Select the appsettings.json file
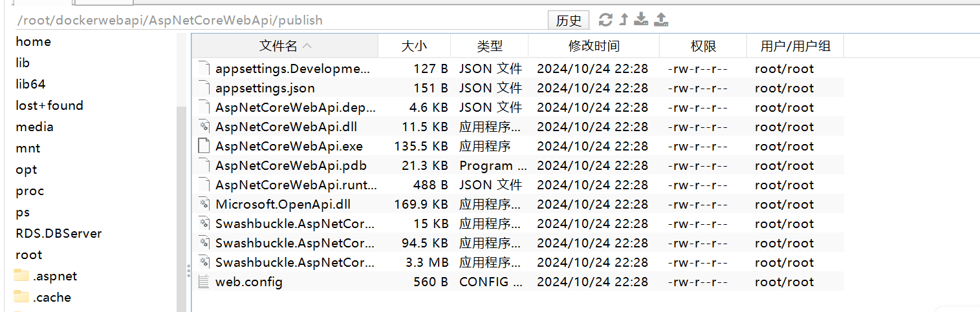The width and height of the screenshot is (980, 312). [x=265, y=88]
